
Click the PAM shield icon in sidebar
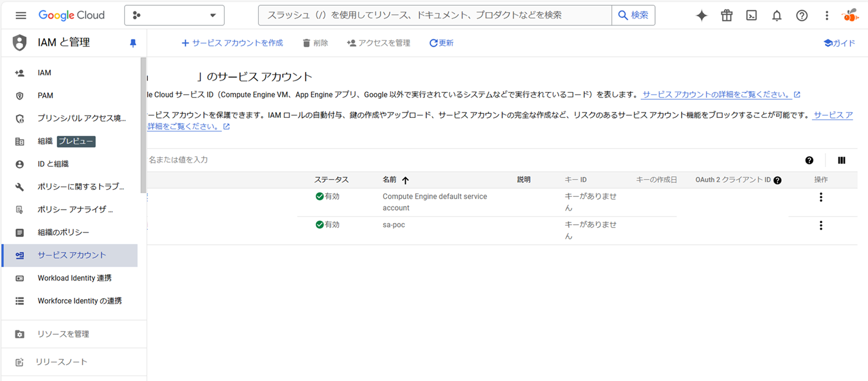[x=20, y=96]
